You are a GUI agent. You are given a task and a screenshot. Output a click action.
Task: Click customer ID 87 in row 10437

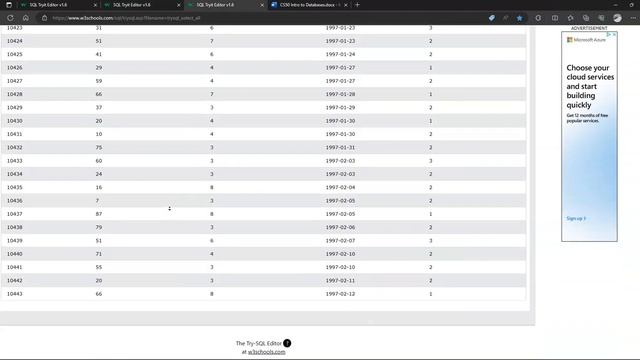99,214
